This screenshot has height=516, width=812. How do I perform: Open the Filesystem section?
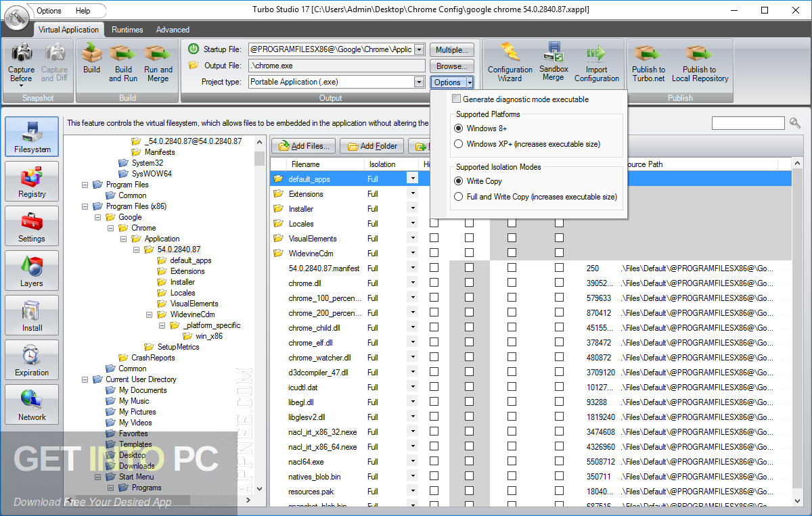(32, 137)
